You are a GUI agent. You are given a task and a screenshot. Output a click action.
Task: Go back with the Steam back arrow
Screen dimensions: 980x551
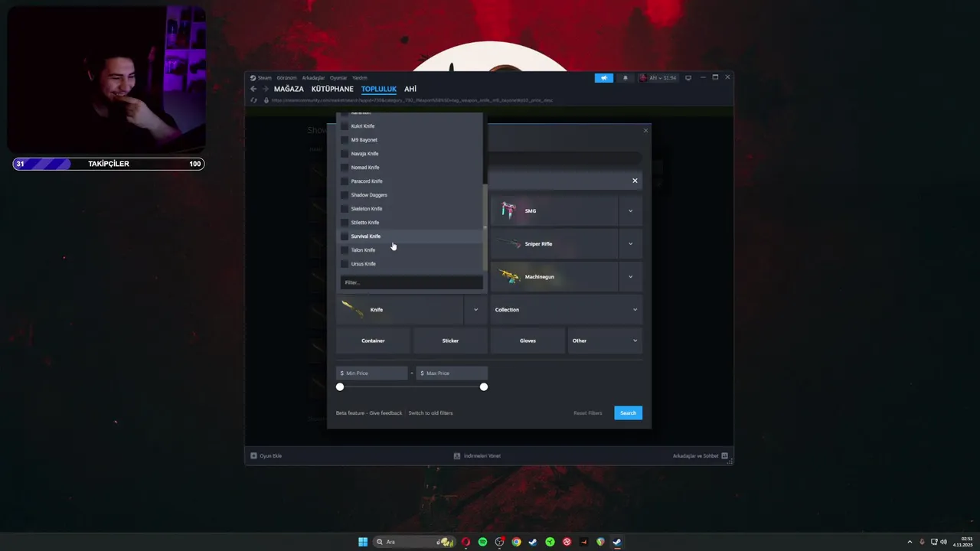point(253,90)
